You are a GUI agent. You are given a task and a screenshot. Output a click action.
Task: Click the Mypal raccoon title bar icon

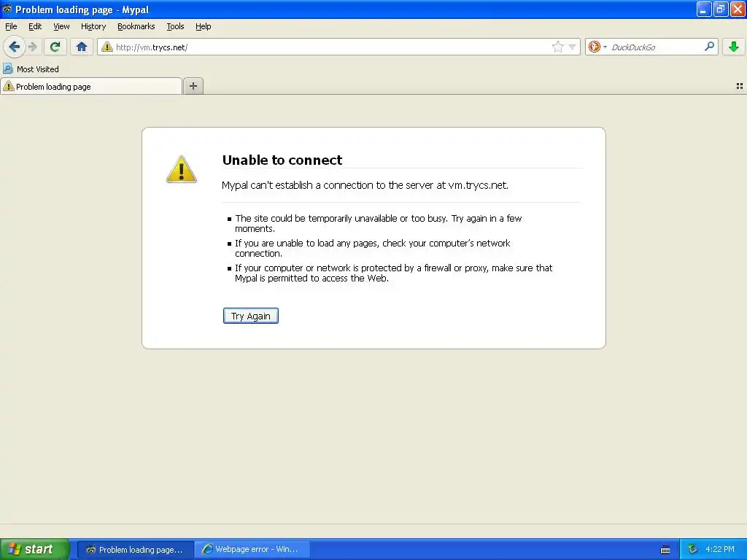coord(7,9)
